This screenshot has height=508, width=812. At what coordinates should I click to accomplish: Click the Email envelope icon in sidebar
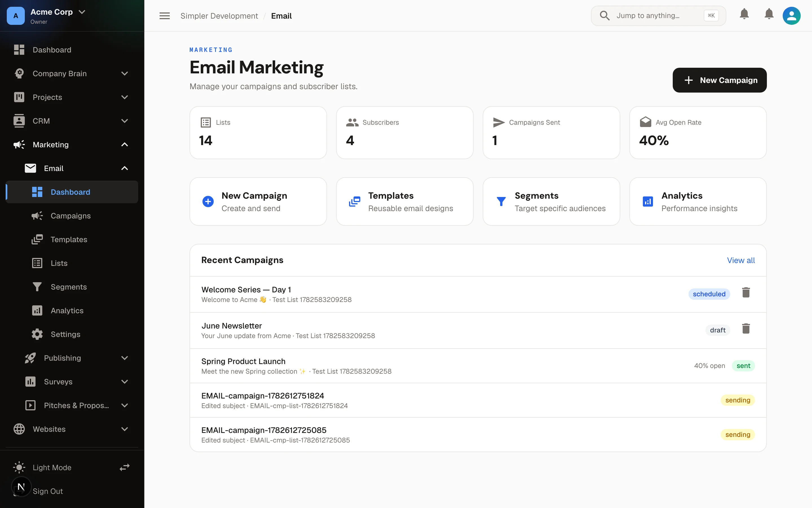point(30,168)
